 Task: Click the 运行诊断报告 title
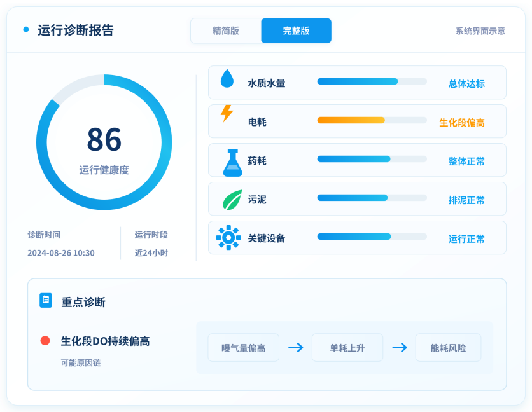(x=76, y=30)
